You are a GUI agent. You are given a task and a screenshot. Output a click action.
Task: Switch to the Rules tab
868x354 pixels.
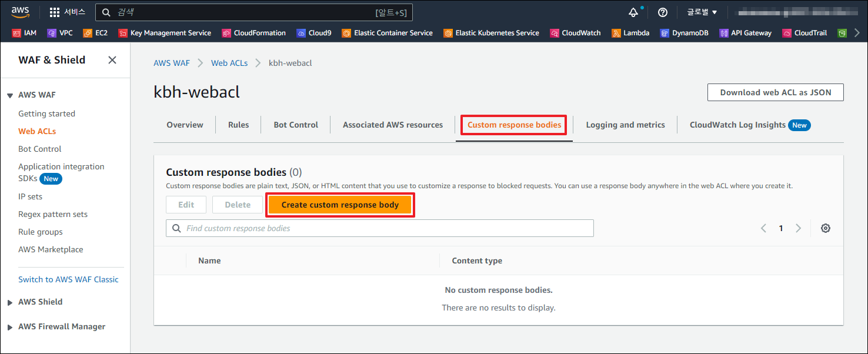pyautogui.click(x=238, y=125)
